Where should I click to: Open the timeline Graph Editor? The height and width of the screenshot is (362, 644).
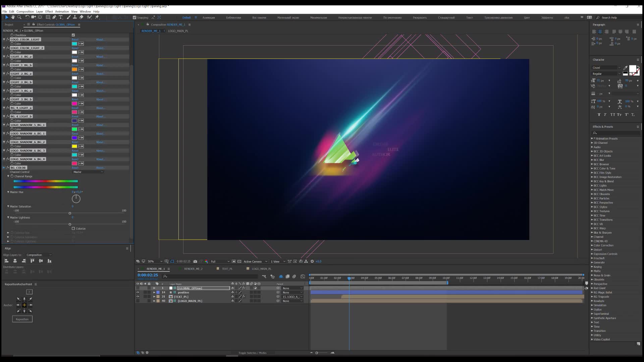303,277
